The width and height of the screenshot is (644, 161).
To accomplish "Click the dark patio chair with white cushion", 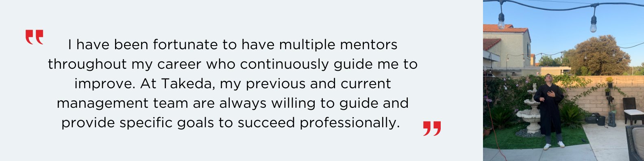I will (633, 111).
